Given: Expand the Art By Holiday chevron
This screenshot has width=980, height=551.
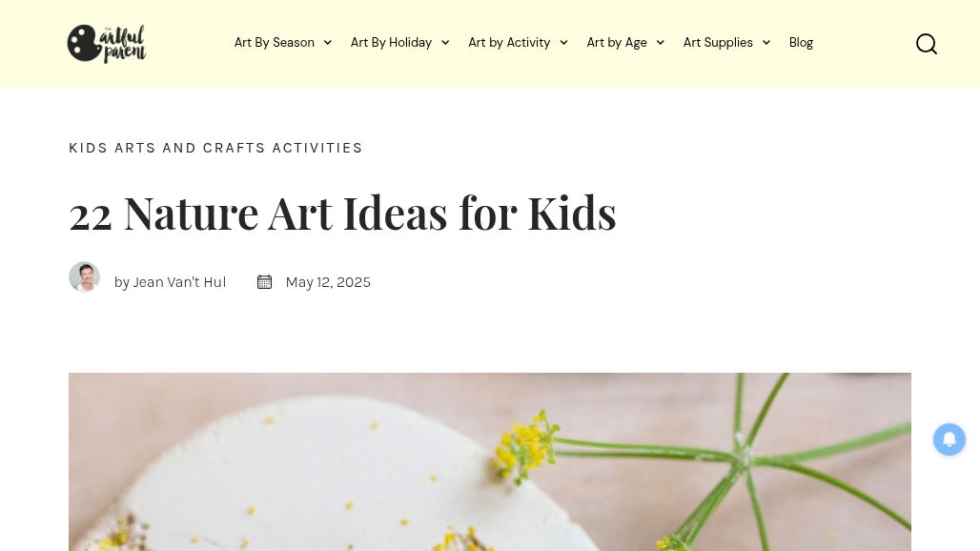Looking at the screenshot, I should pyautogui.click(x=445, y=43).
